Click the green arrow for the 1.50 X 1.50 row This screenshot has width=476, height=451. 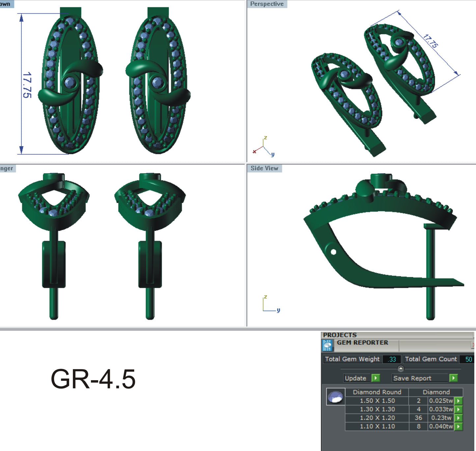tap(458, 401)
